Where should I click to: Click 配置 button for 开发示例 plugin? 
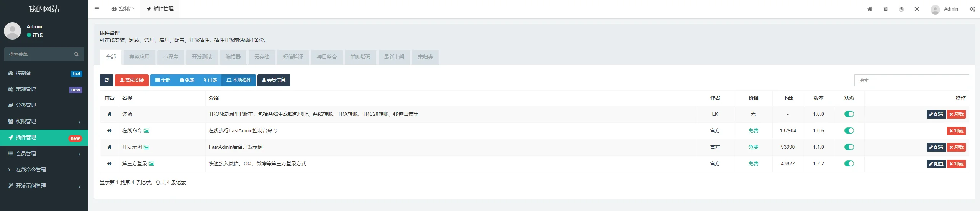click(936, 147)
